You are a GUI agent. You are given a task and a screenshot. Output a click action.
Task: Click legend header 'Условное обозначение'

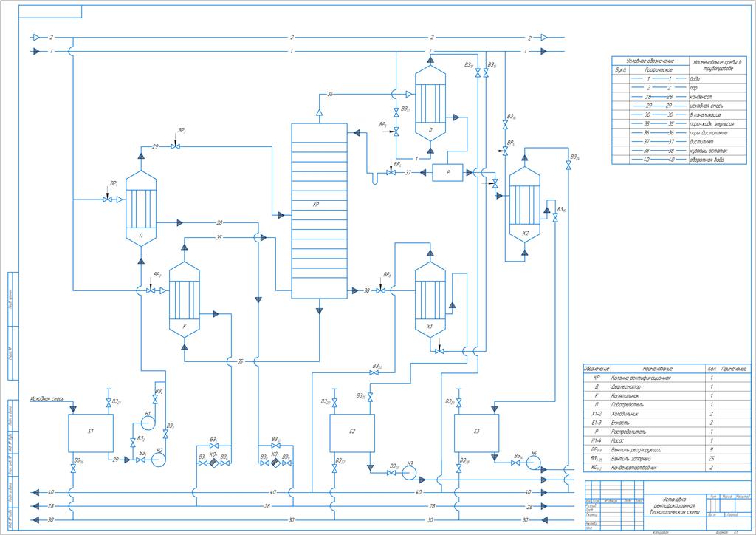pos(650,61)
